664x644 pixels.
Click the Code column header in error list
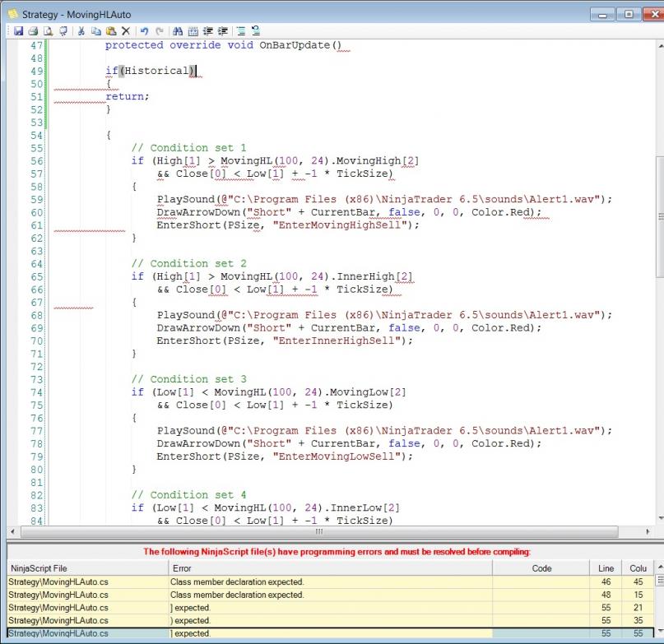(541, 568)
